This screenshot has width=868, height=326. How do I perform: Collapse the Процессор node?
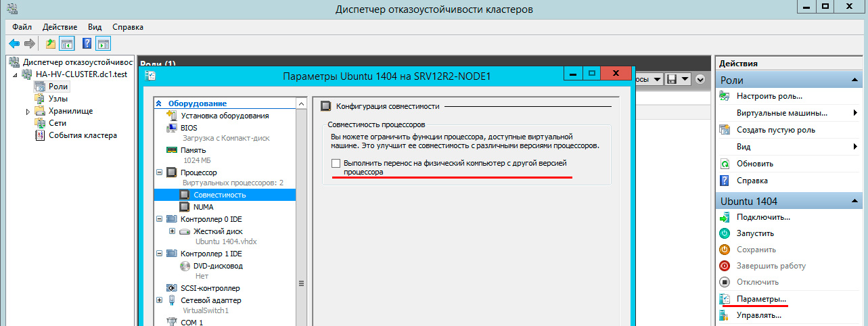tap(159, 173)
